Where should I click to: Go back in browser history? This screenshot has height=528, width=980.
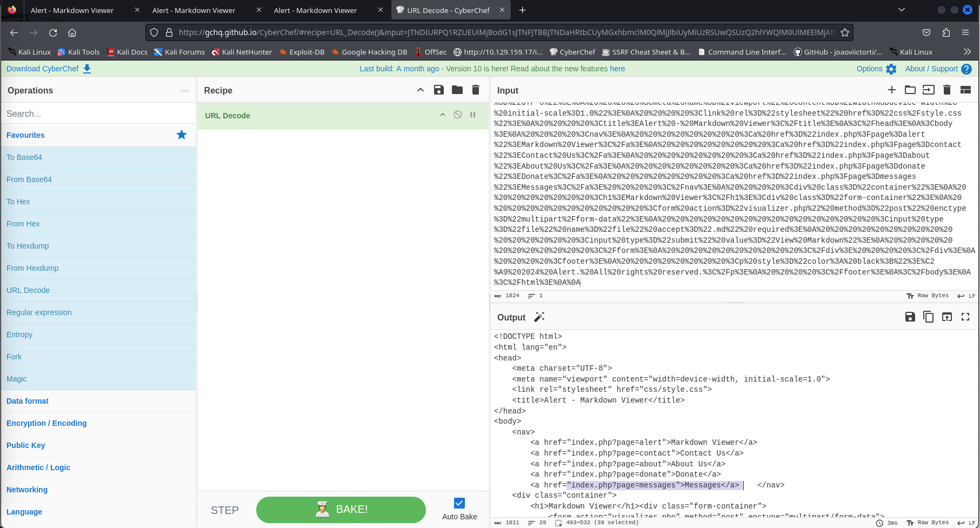tap(14, 32)
